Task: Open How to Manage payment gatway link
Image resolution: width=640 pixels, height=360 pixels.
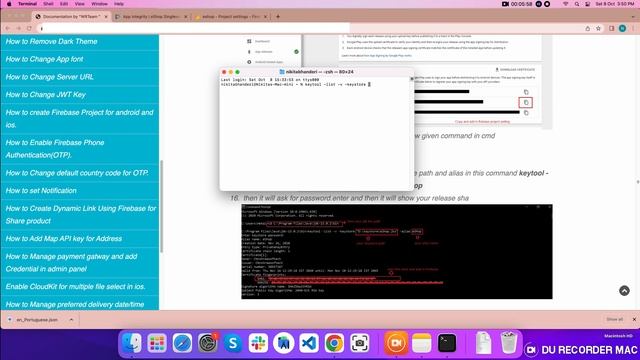Action: point(71,262)
